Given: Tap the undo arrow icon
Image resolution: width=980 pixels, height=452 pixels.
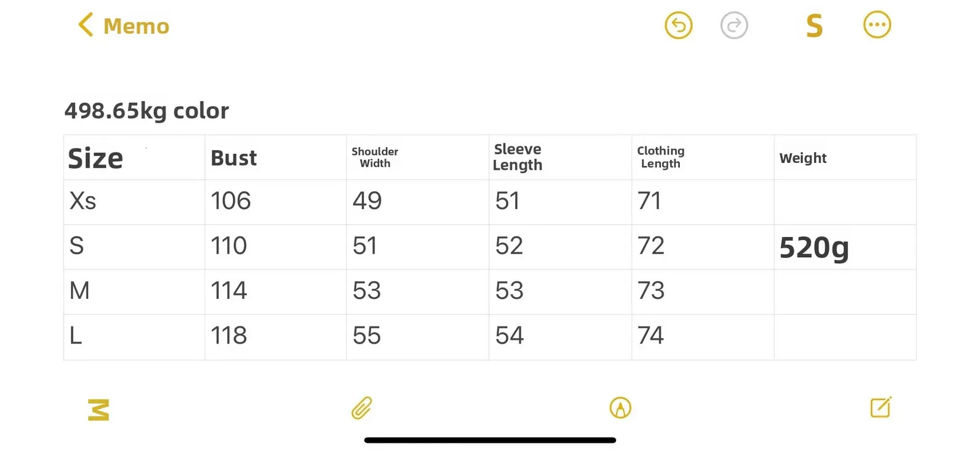Looking at the screenshot, I should [678, 26].
